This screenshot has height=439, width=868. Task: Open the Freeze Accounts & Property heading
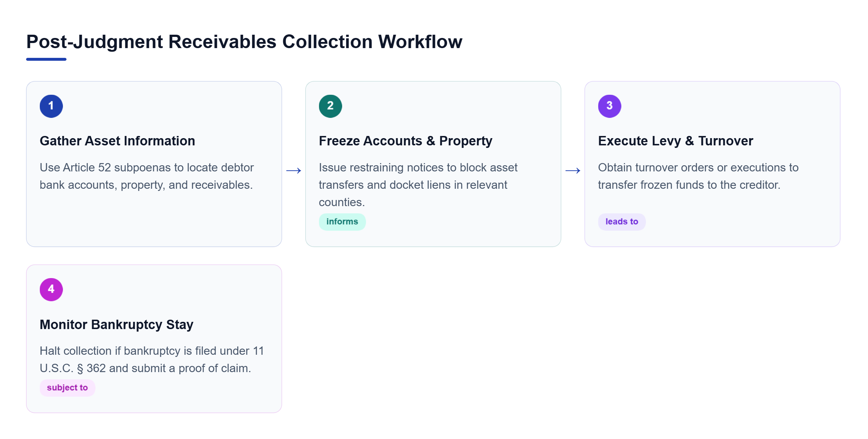point(405,141)
